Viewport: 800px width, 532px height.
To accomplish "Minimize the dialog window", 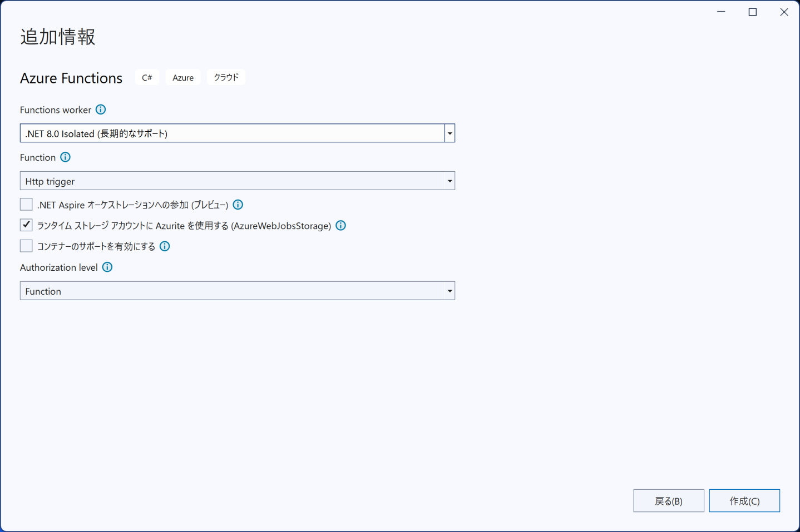I will pyautogui.click(x=721, y=12).
